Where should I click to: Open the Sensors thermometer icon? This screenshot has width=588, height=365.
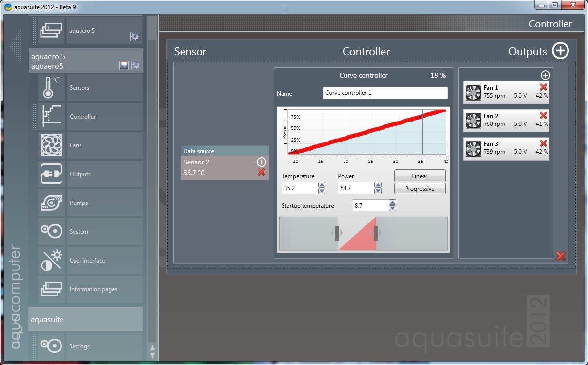pos(51,88)
